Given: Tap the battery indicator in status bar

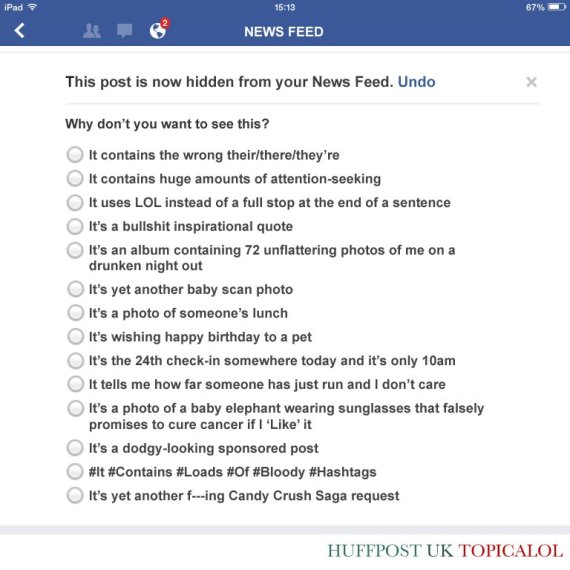Looking at the screenshot, I should pos(557,7).
